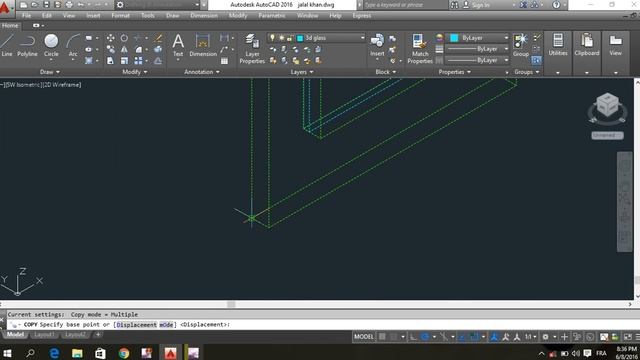The height and width of the screenshot is (360, 640).
Task: Open the Parametric menu
Action: pyautogui.click(x=272, y=16)
